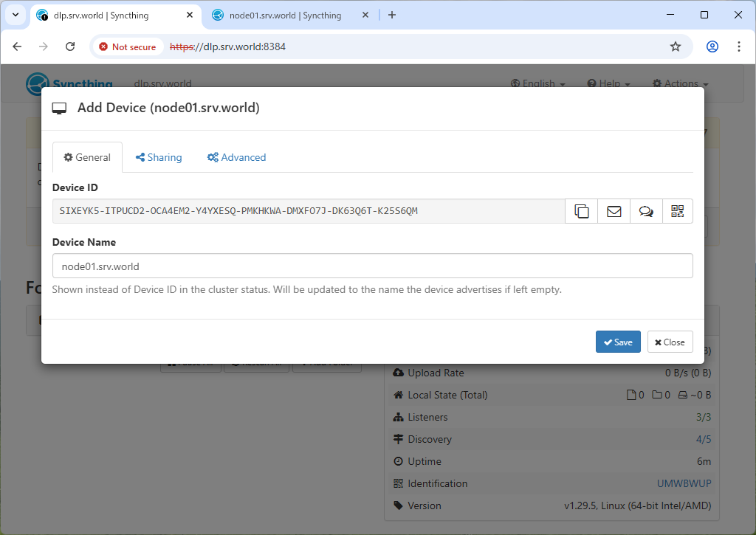The image size is (756, 535).
Task: Reload the current page
Action: [70, 46]
